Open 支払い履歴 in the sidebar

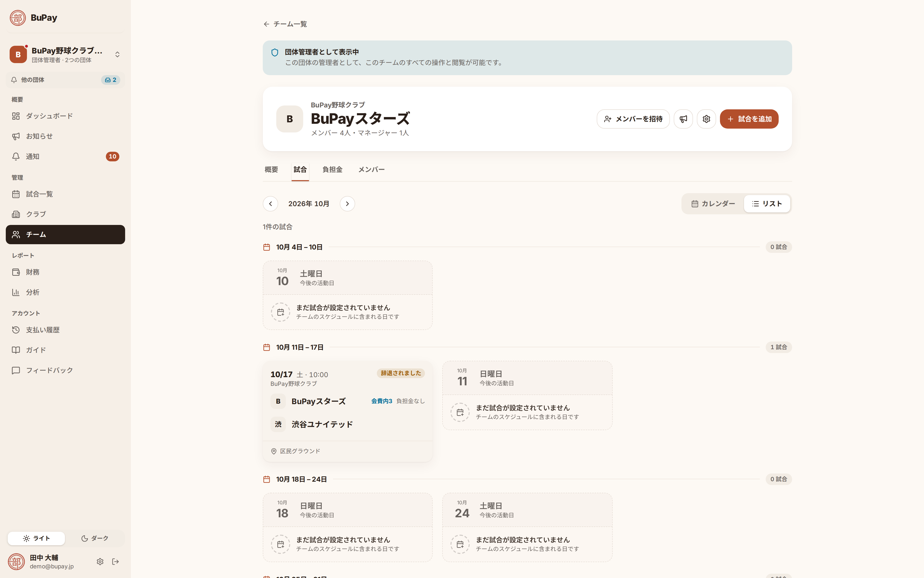coord(65,330)
